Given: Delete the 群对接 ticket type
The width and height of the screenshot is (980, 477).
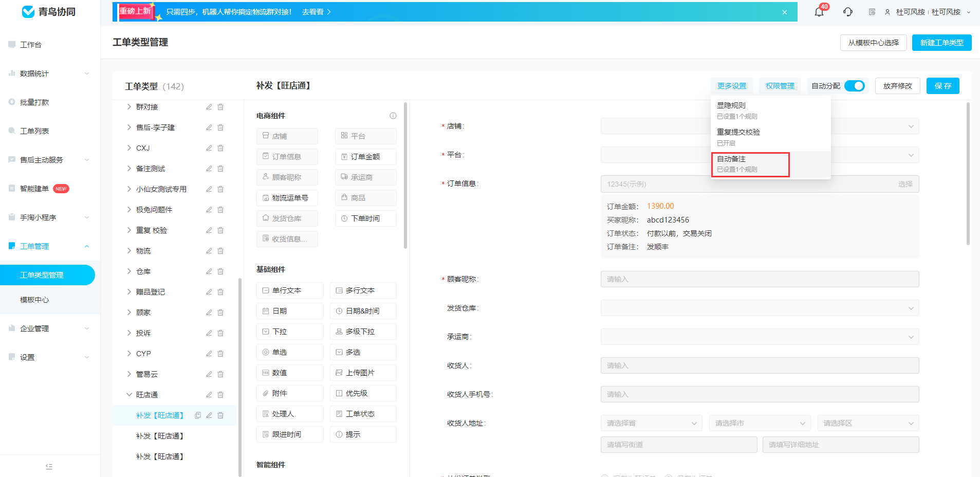Looking at the screenshot, I should 220,107.
